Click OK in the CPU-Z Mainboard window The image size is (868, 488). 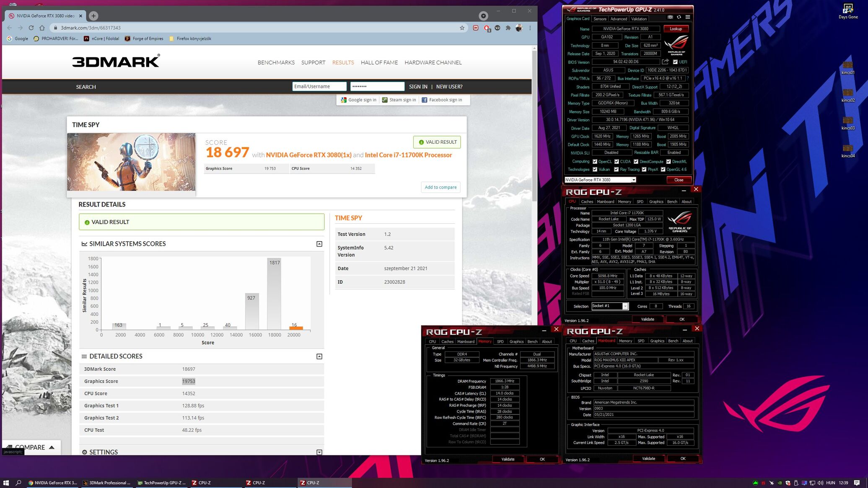[683, 458]
